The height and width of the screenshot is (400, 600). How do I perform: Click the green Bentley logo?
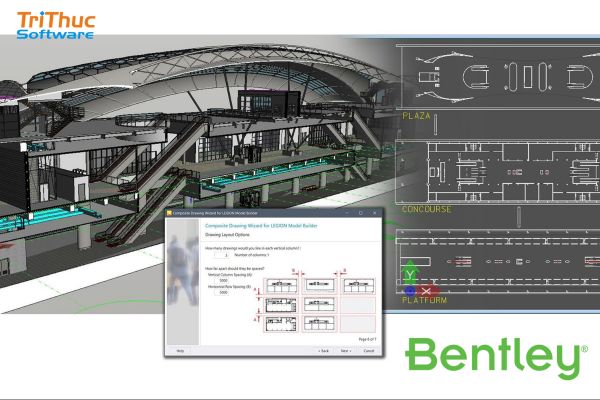click(496, 358)
